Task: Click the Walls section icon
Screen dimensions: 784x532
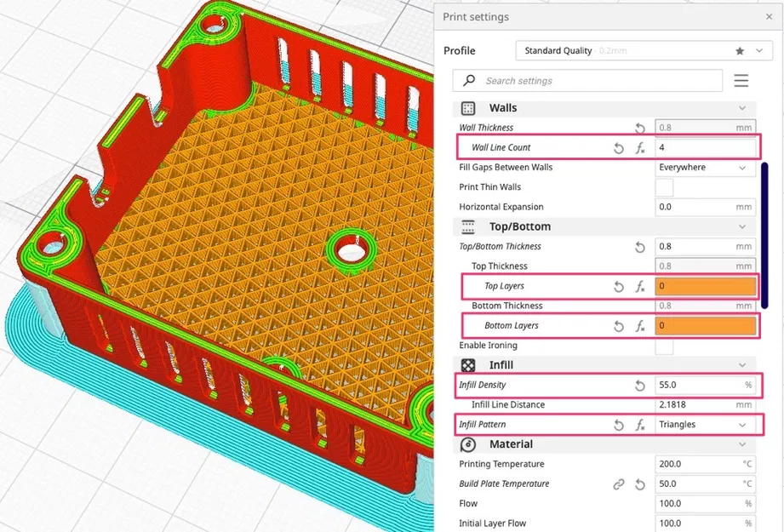Action: 468,108
